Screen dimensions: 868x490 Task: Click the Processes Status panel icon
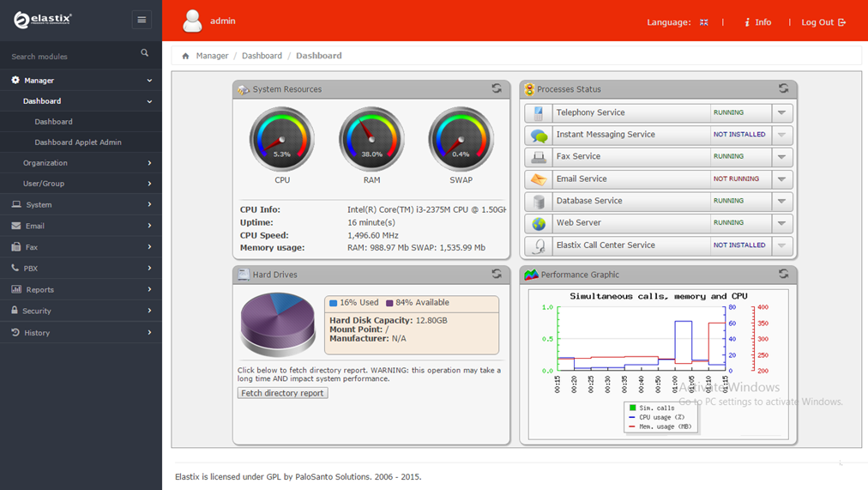click(x=530, y=89)
